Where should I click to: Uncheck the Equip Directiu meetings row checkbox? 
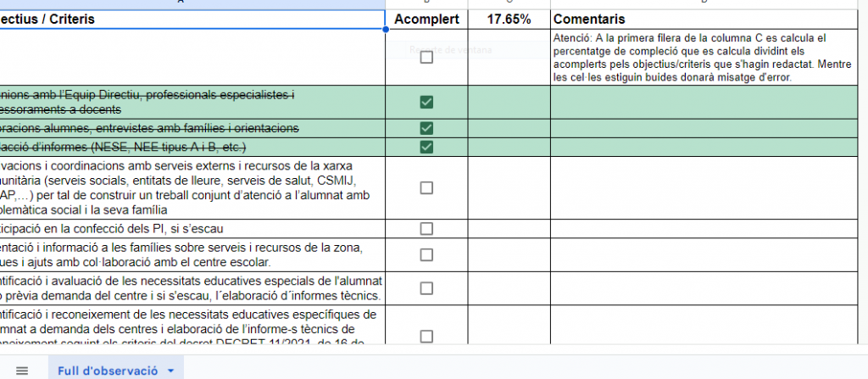(426, 103)
